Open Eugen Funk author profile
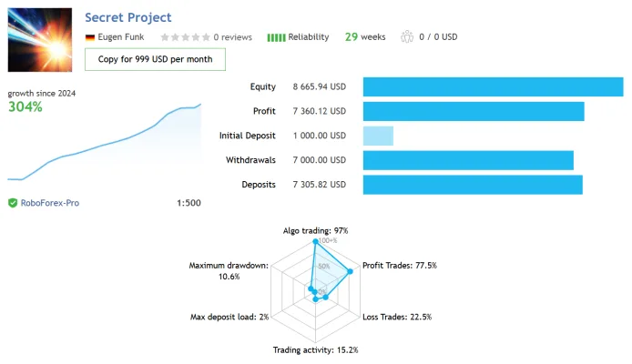632x364 pixels. (121, 37)
